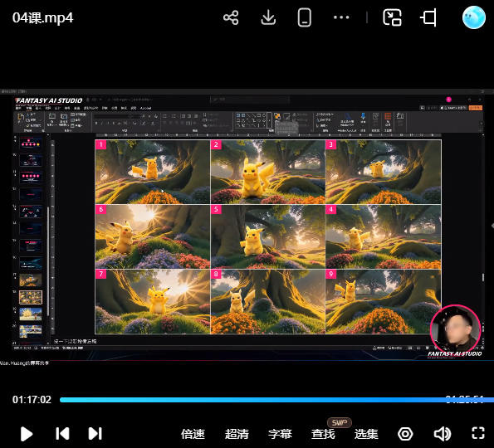Open the 字幕 subtitles option
This screenshot has height=448, width=494.
click(x=280, y=434)
